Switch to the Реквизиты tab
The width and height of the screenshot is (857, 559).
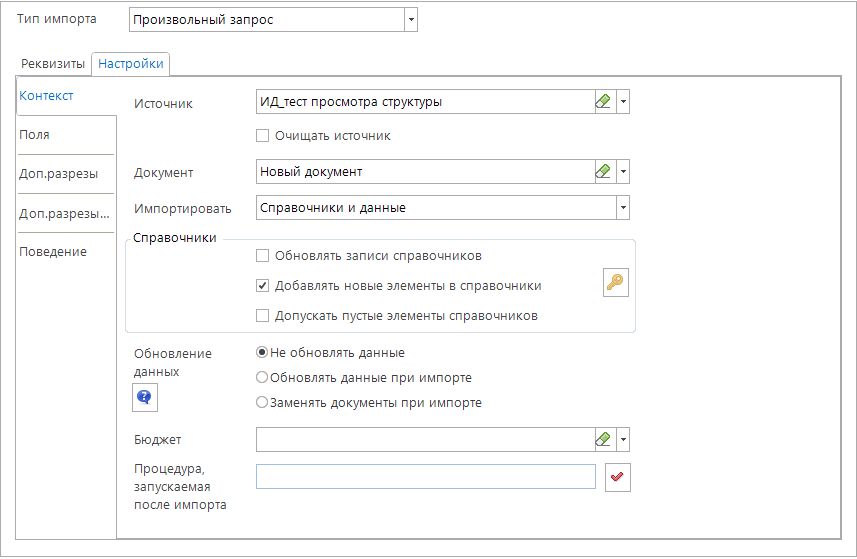(53, 63)
